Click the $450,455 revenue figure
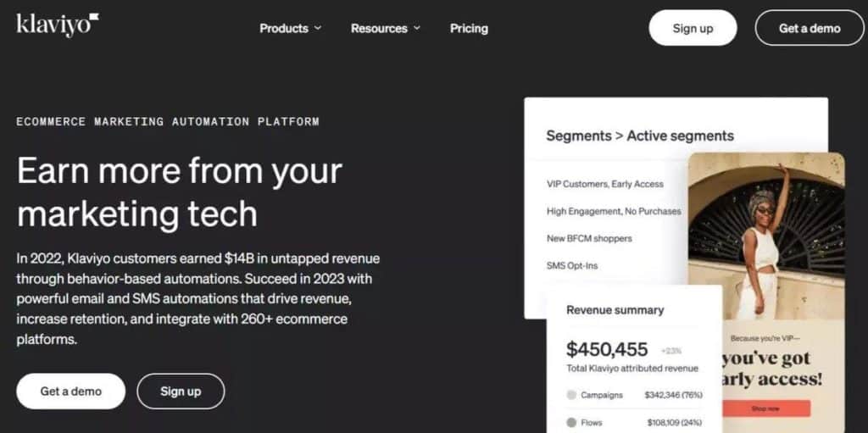Viewport: 868px width, 433px height. tap(607, 349)
